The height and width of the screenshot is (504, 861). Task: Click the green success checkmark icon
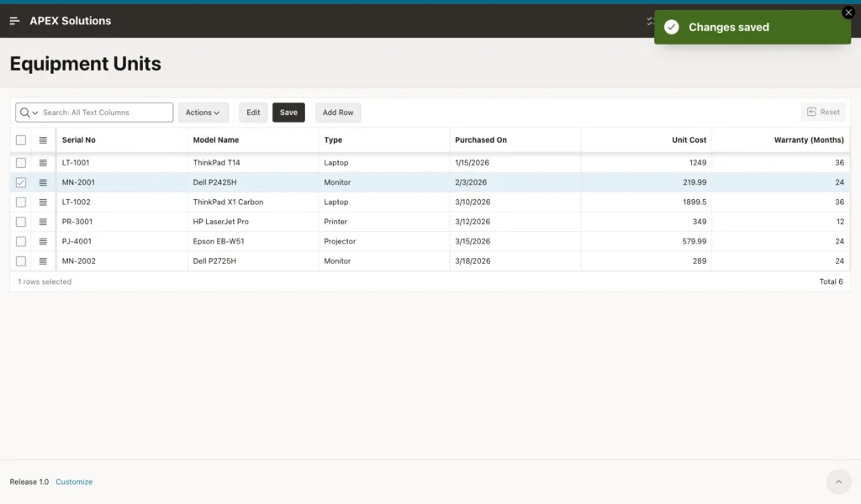pos(672,28)
